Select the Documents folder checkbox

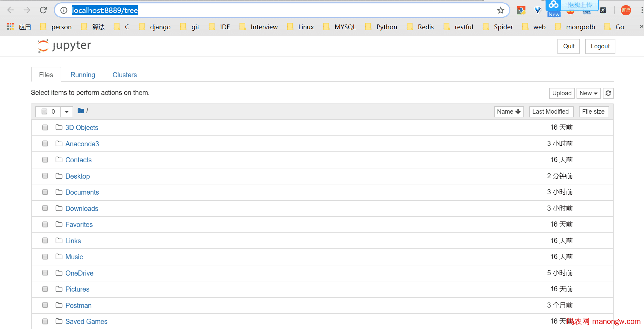coord(45,192)
